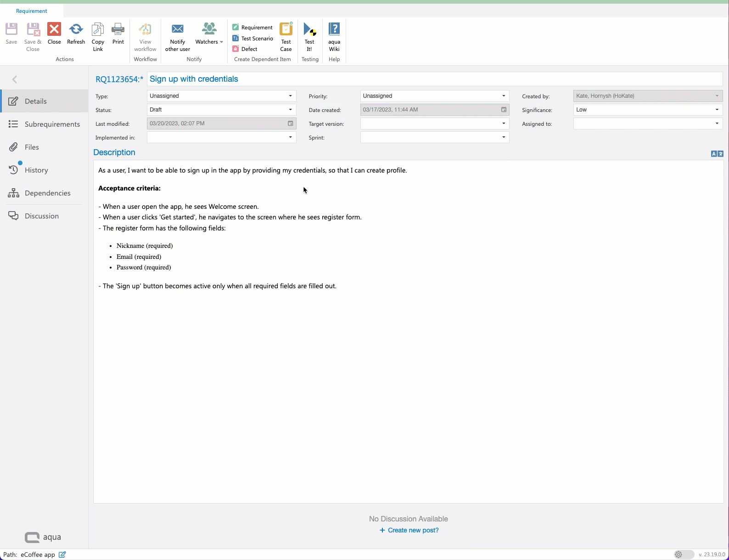The width and height of the screenshot is (729, 560).
Task: Expand the Implemented in dropdown
Action: pos(290,137)
